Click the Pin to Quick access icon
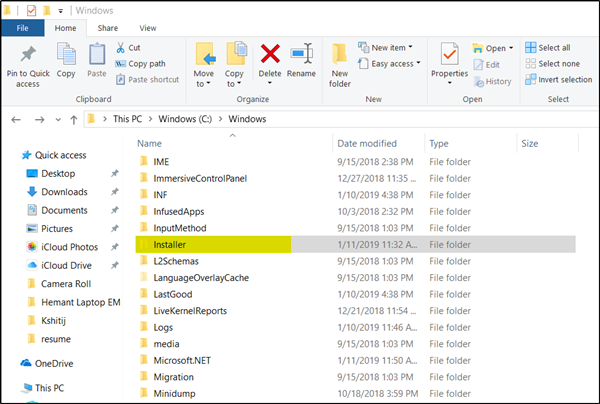 click(x=27, y=56)
